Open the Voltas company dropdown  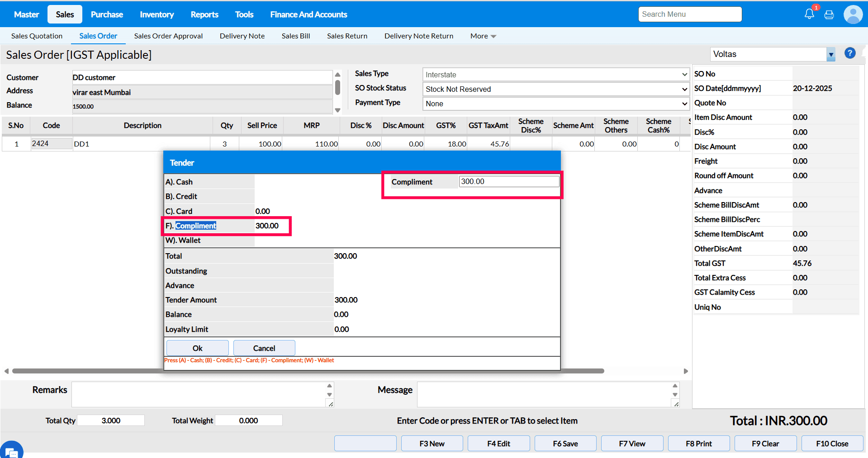(830, 54)
